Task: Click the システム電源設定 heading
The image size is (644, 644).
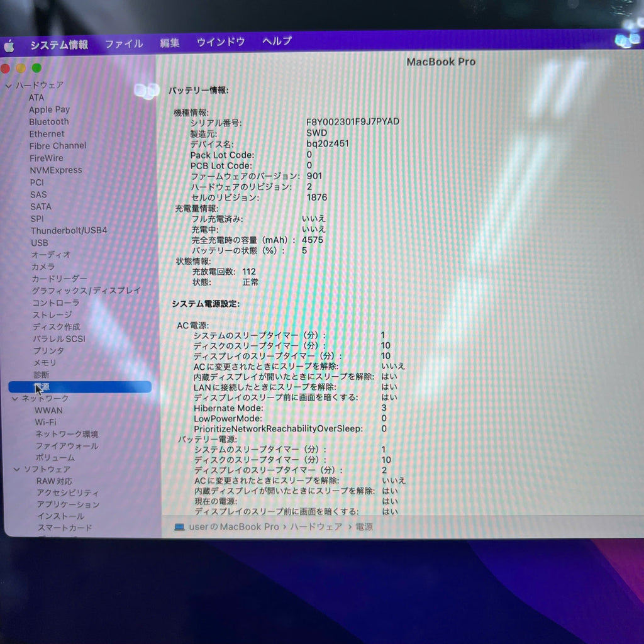Action: pos(206,304)
